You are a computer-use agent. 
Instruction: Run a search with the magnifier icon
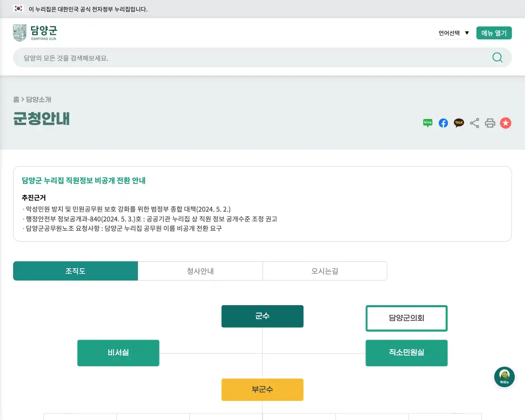497,57
